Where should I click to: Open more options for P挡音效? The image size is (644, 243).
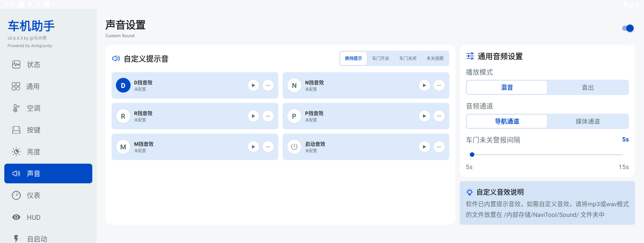439,116
